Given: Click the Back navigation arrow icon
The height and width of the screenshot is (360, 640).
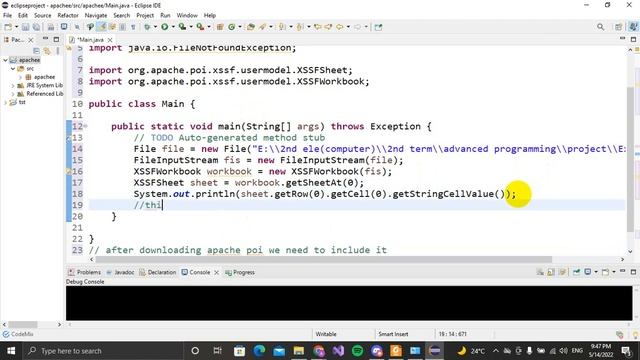Looking at the screenshot, I should (339, 27).
